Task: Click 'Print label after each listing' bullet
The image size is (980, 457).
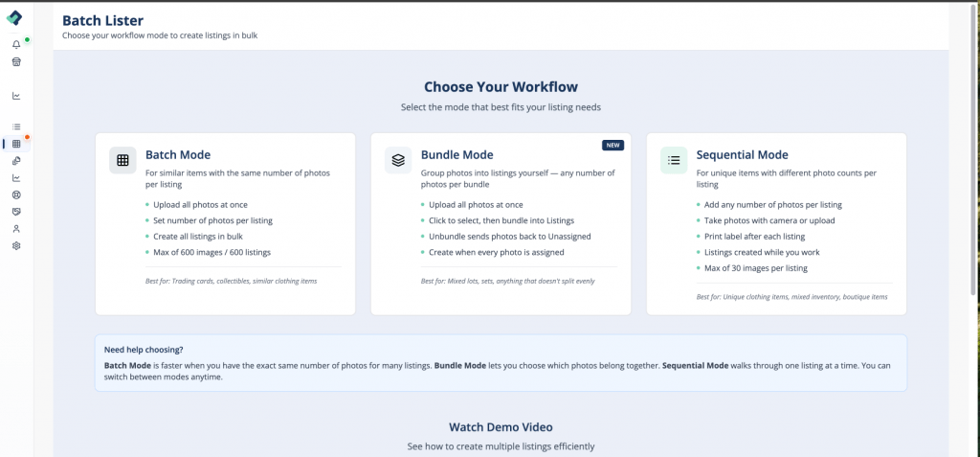Action: 754,237
